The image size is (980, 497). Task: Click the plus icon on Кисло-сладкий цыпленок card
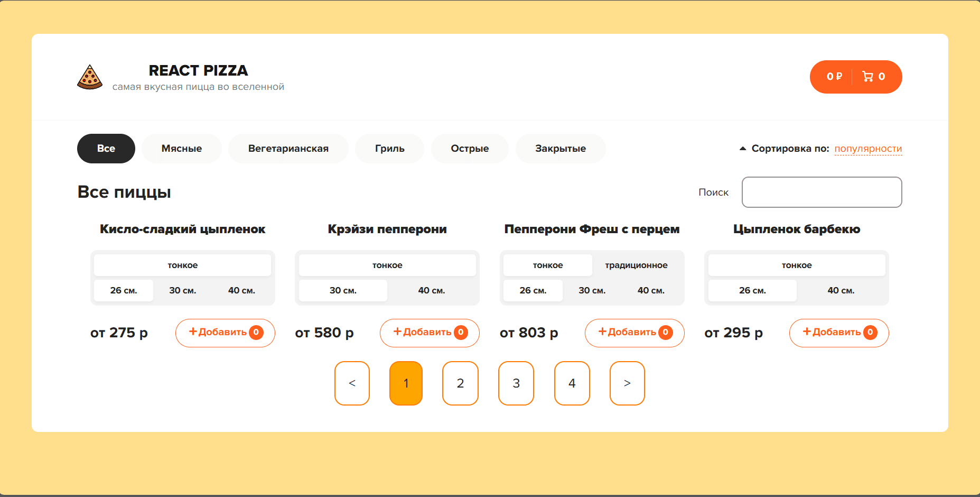click(194, 332)
